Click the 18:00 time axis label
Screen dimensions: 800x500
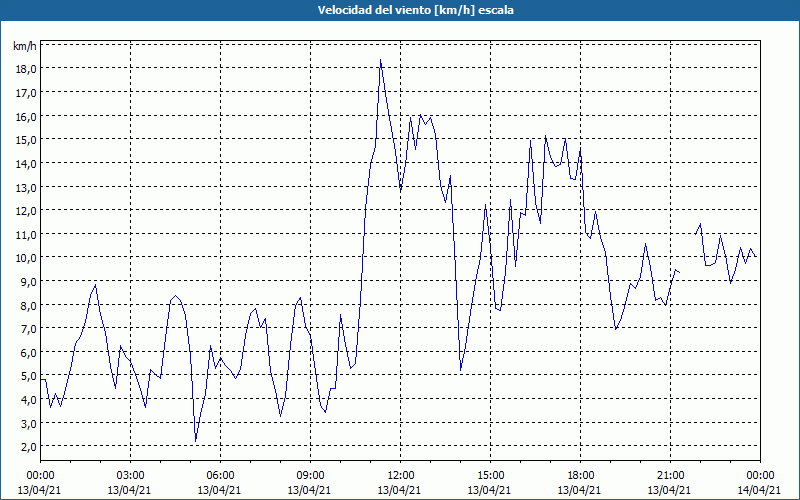click(x=581, y=476)
